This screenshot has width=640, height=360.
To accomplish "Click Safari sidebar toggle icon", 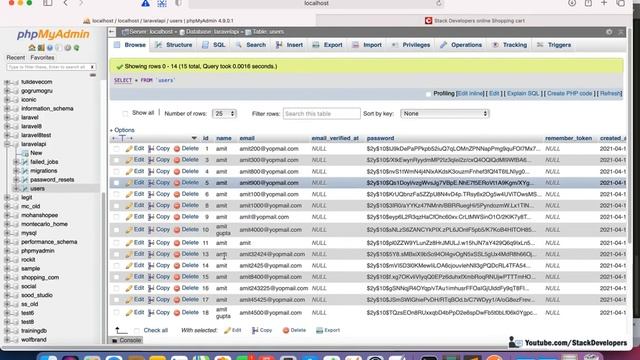I will (x=48, y=3).
